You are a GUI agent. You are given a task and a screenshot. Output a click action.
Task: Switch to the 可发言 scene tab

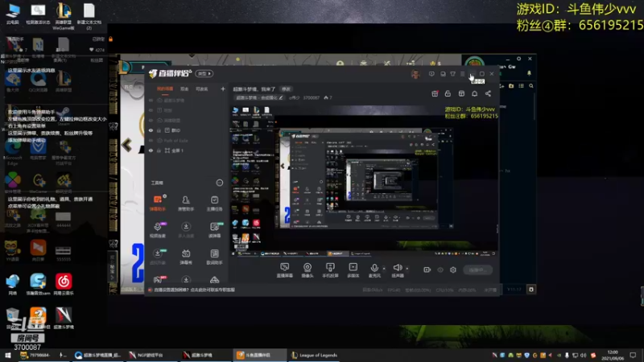point(202,89)
